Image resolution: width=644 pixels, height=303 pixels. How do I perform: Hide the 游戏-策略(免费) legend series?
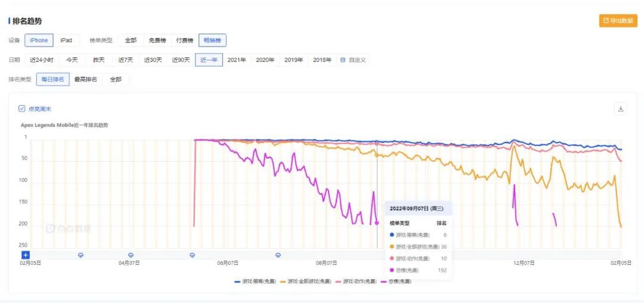pyautogui.click(x=255, y=281)
